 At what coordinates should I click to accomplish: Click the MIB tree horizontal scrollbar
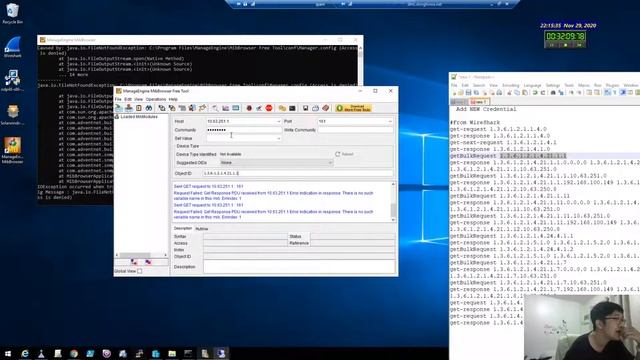click(x=141, y=255)
